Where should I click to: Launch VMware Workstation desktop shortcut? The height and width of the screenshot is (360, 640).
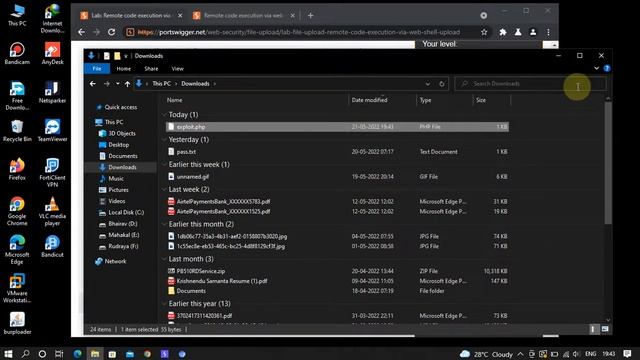(x=17, y=288)
